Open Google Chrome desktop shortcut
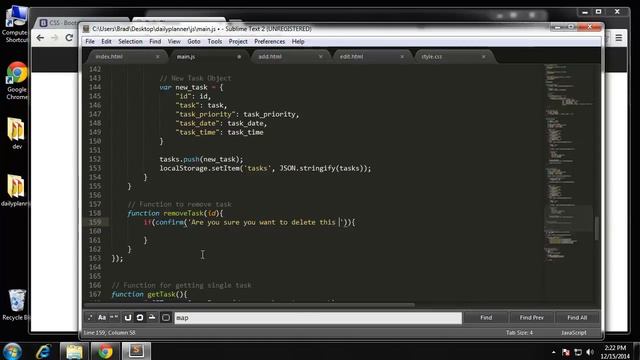This screenshot has height=360, width=640. pos(17,81)
